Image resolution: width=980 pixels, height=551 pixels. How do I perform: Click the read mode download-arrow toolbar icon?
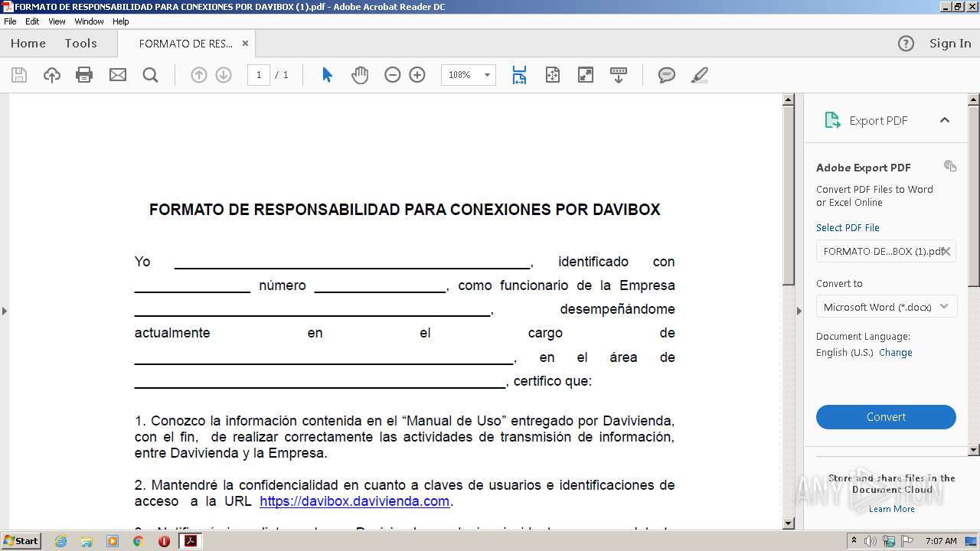619,75
